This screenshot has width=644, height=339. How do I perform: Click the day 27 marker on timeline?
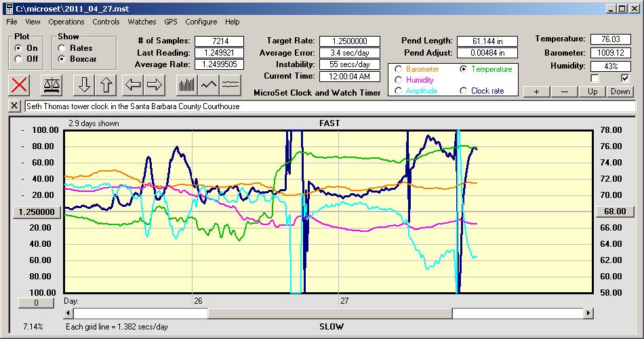click(x=344, y=301)
